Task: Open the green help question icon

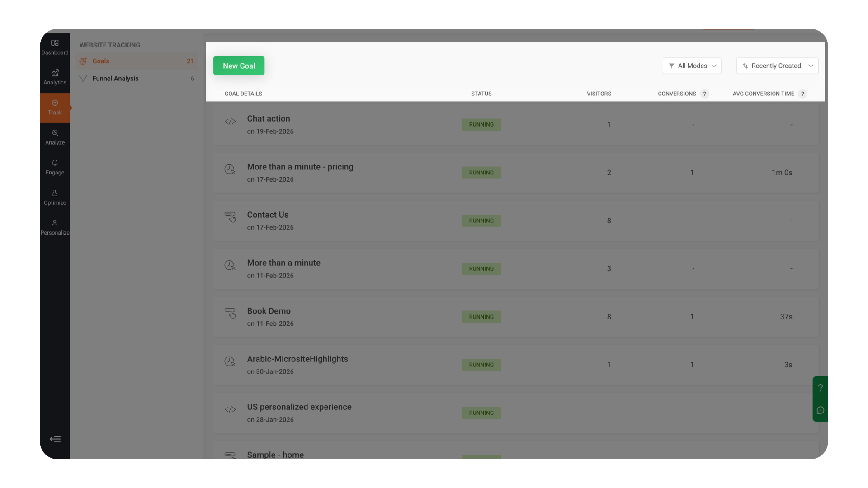Action: pos(821,388)
